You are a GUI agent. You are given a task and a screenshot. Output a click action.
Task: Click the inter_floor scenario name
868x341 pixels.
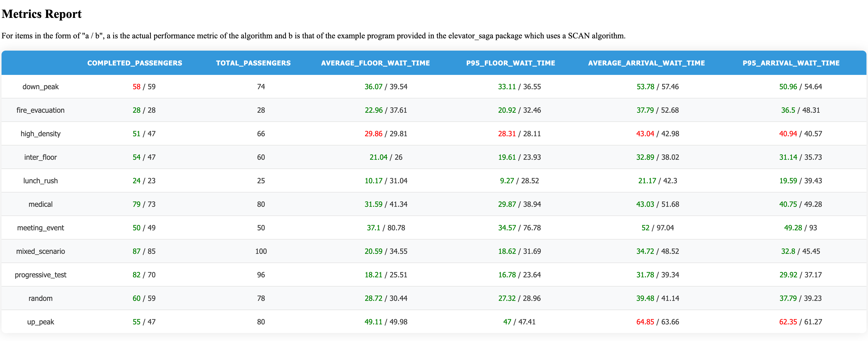pos(40,157)
